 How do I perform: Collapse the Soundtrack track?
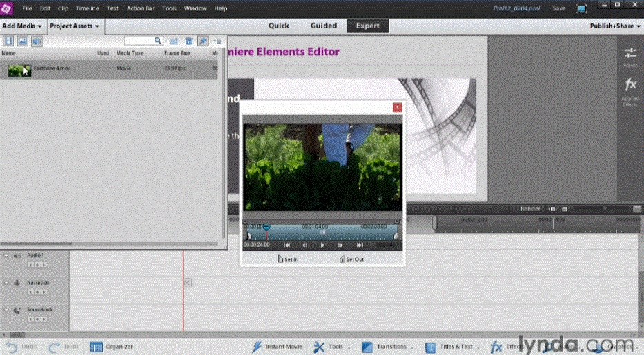click(x=6, y=310)
